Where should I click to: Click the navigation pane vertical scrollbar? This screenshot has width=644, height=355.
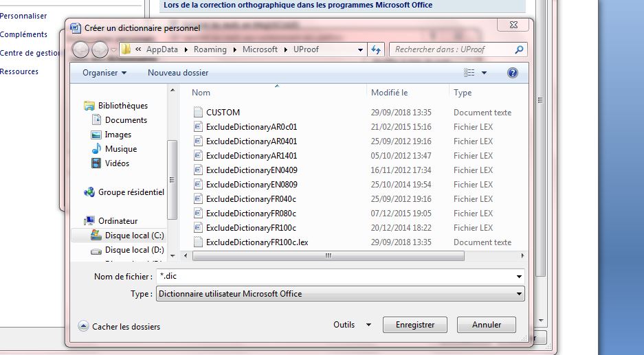(172, 179)
